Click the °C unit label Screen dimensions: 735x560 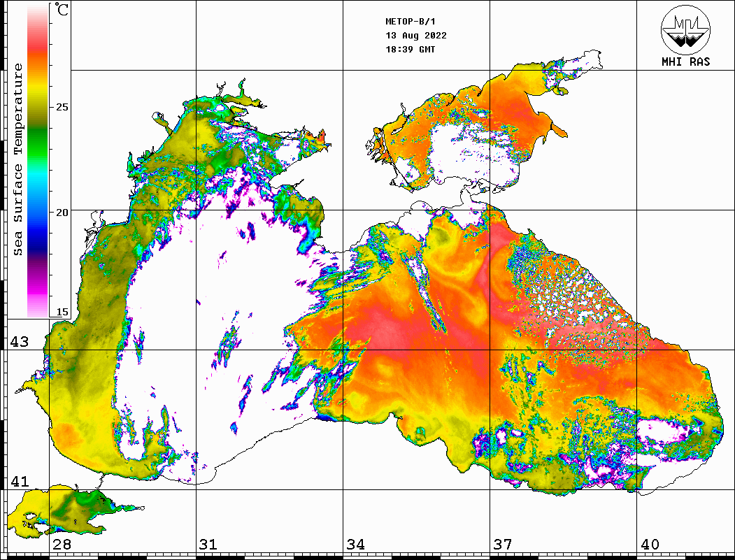pyautogui.click(x=62, y=9)
